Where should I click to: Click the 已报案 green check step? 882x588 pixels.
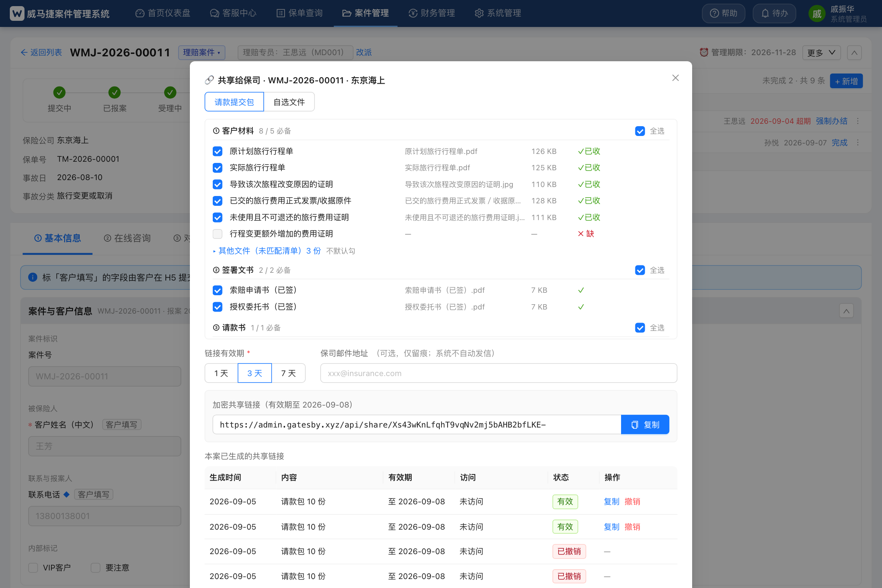115,93
